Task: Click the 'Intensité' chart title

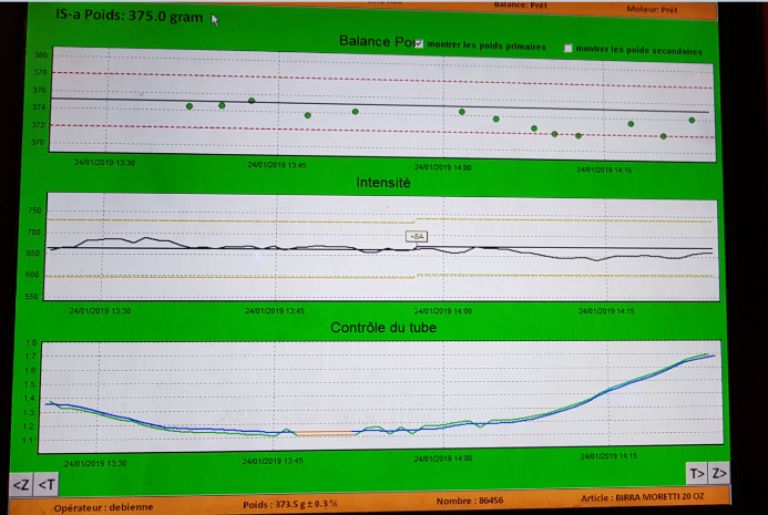Action: (383, 183)
